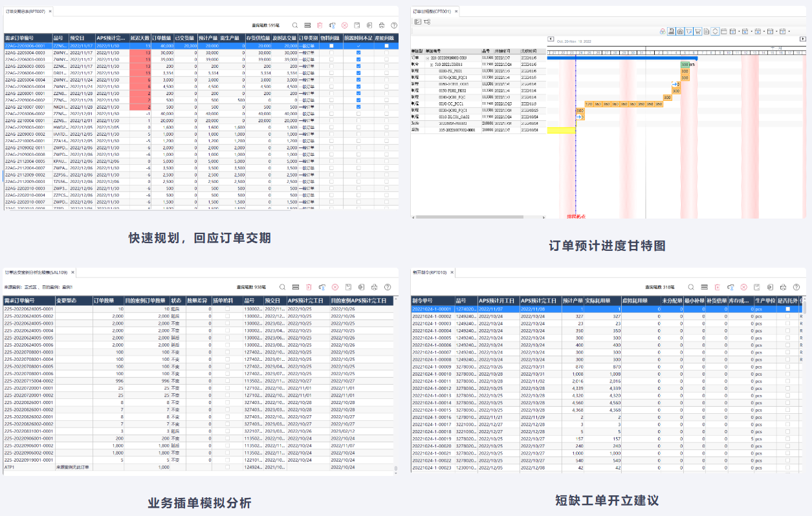
Task: Select the 订单交期总表(RPT007) tab
Action: pyautogui.click(x=26, y=12)
